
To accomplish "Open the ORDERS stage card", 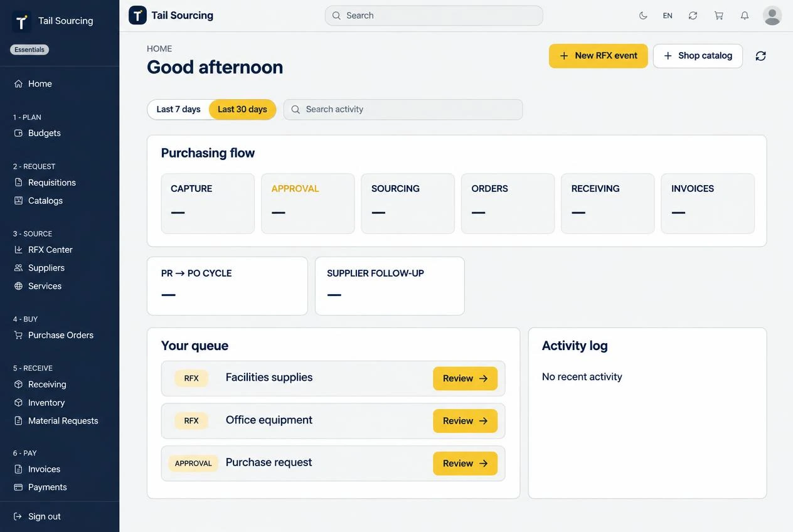I will coord(508,204).
